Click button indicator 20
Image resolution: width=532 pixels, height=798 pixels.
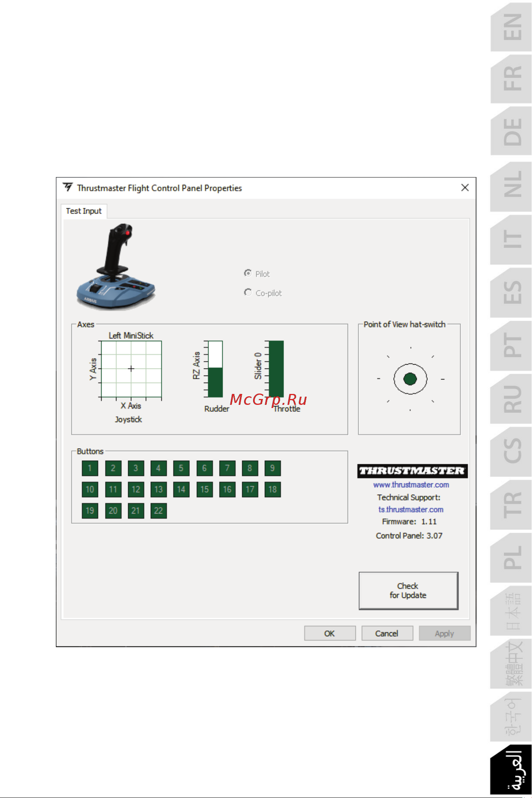(x=113, y=511)
